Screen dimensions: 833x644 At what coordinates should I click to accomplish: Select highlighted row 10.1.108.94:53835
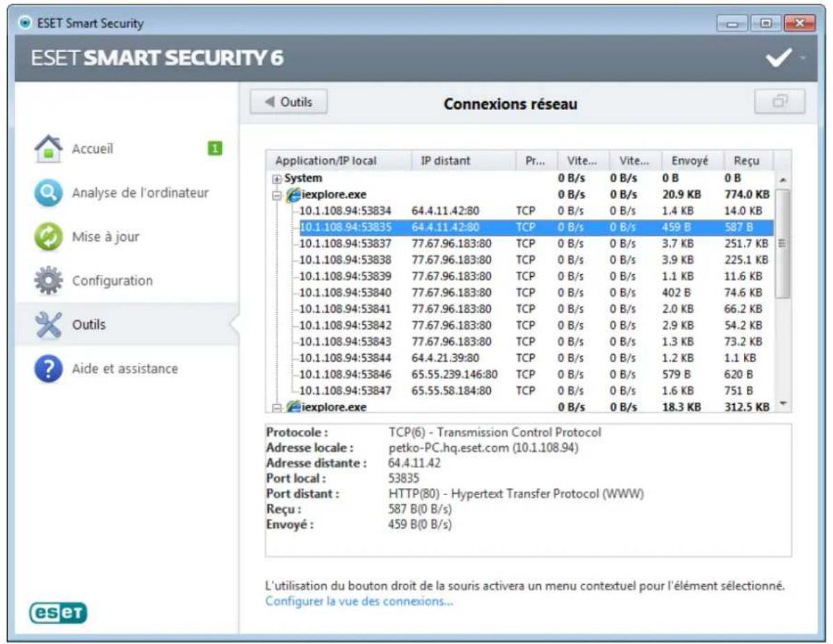click(535, 227)
